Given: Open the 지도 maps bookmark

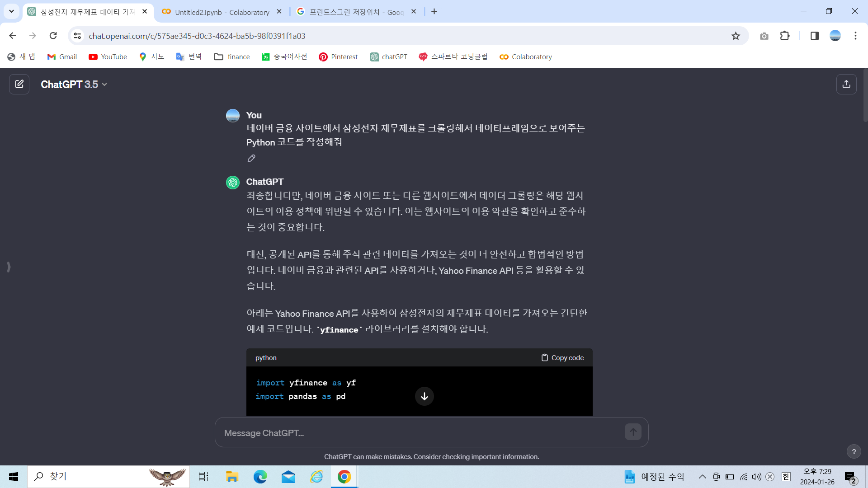Looking at the screenshot, I should coord(151,56).
